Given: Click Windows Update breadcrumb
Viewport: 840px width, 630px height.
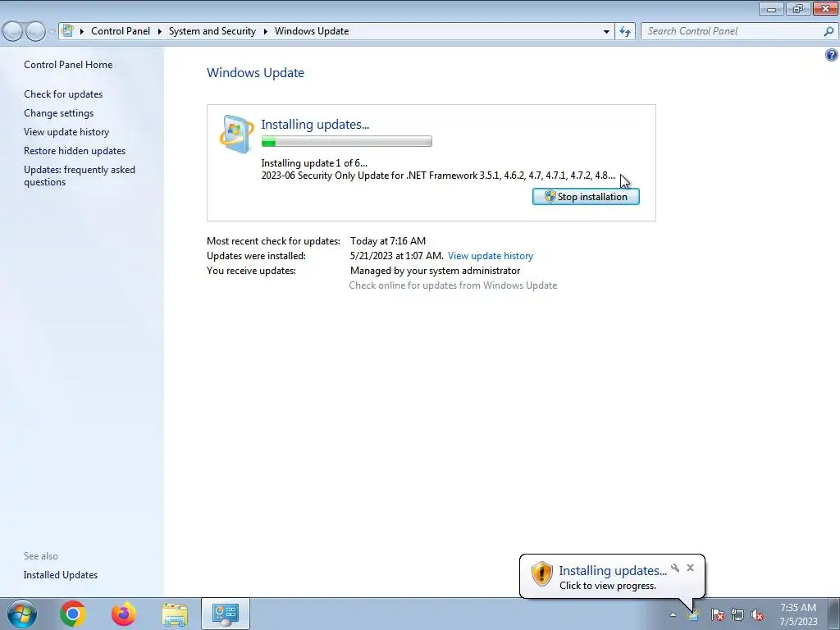Looking at the screenshot, I should point(312,31).
